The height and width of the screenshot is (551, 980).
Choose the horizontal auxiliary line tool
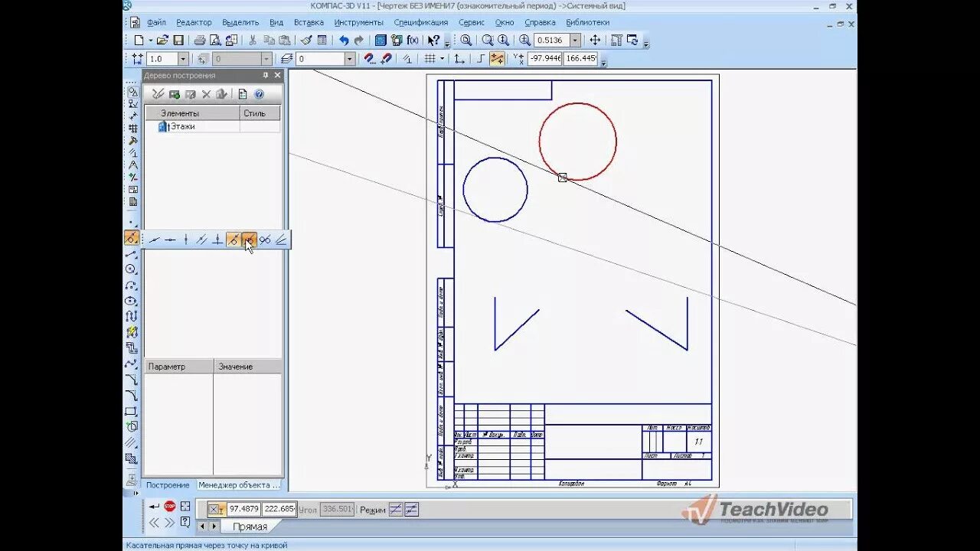click(x=170, y=240)
